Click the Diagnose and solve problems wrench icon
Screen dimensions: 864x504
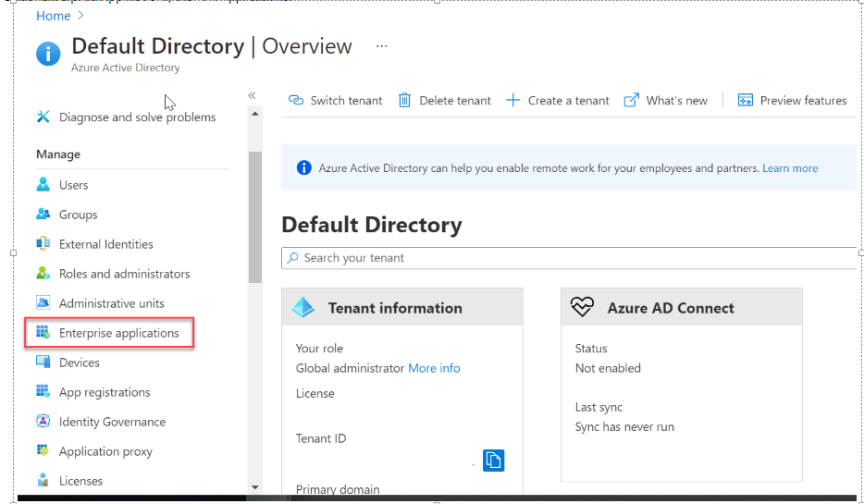[43, 117]
